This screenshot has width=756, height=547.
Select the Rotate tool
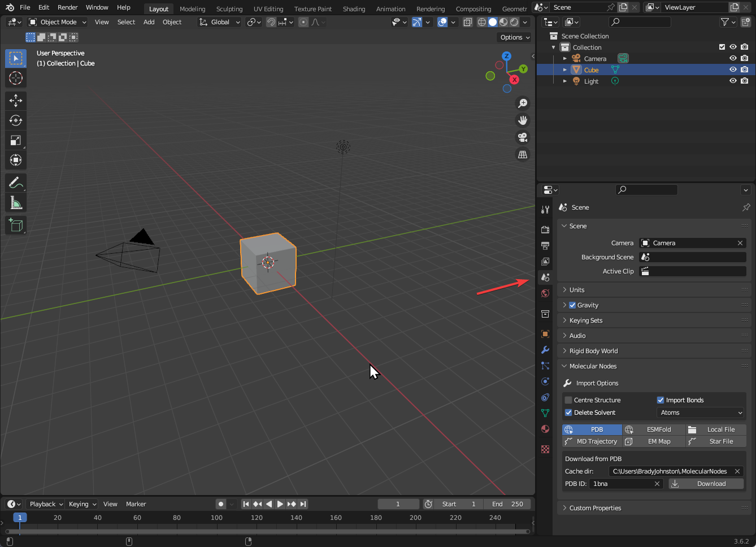16,120
